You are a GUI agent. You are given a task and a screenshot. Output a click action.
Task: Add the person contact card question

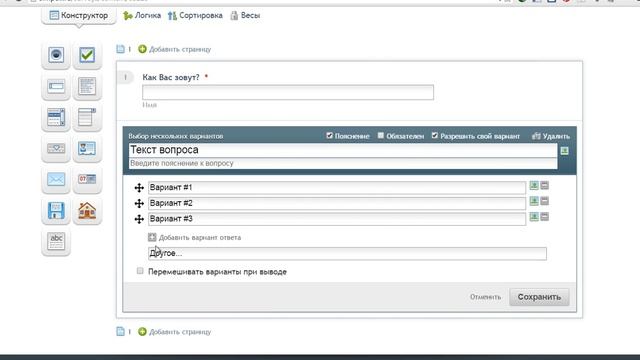coord(87,149)
